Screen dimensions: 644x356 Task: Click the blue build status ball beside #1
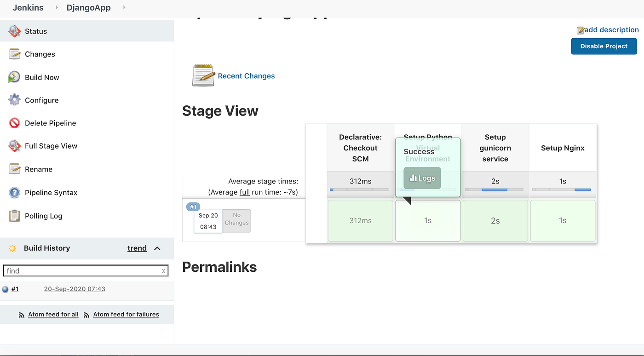[x=5, y=289]
